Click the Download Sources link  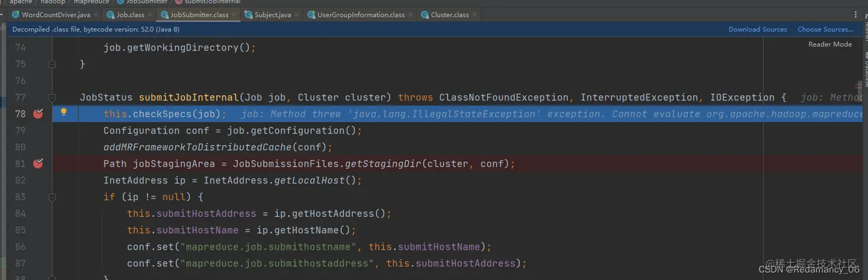758,29
